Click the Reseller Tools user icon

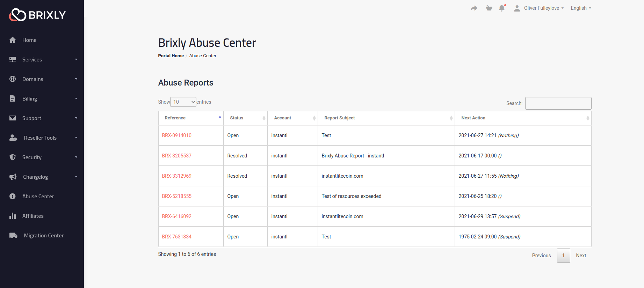tap(13, 138)
